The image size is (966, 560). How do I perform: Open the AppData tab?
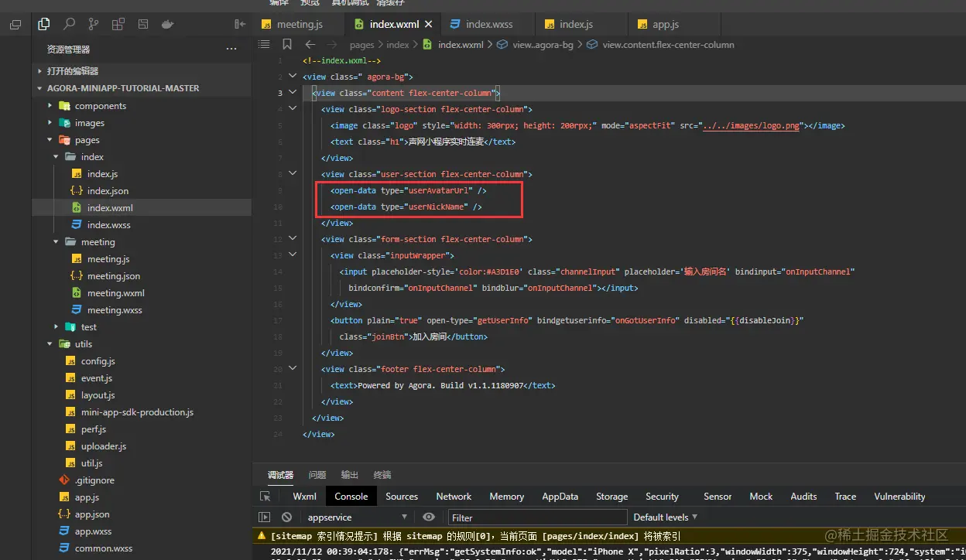560,497
